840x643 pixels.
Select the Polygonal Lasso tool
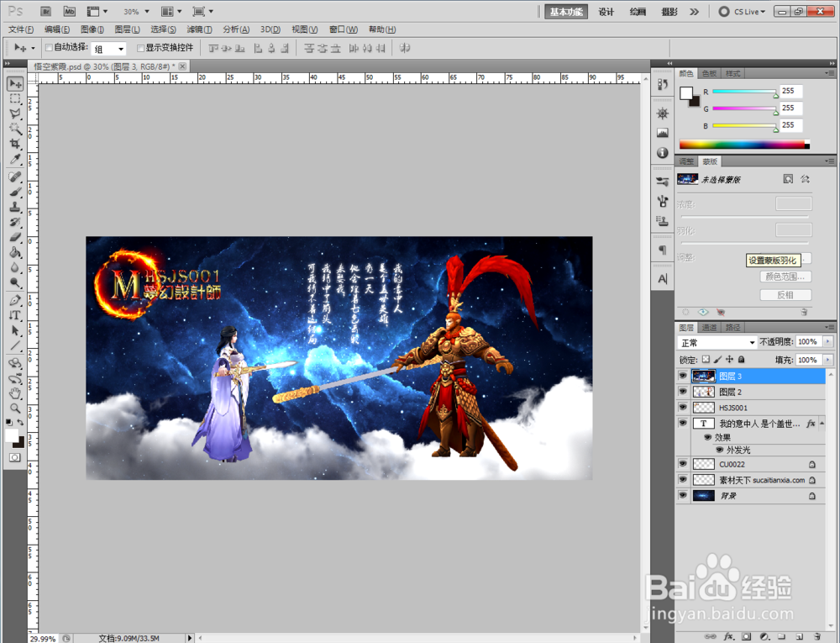[x=15, y=113]
